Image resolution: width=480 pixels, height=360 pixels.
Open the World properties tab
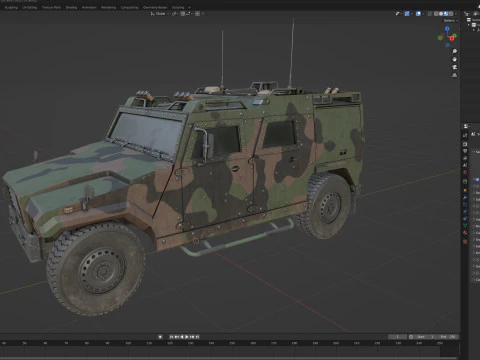[x=465, y=171]
